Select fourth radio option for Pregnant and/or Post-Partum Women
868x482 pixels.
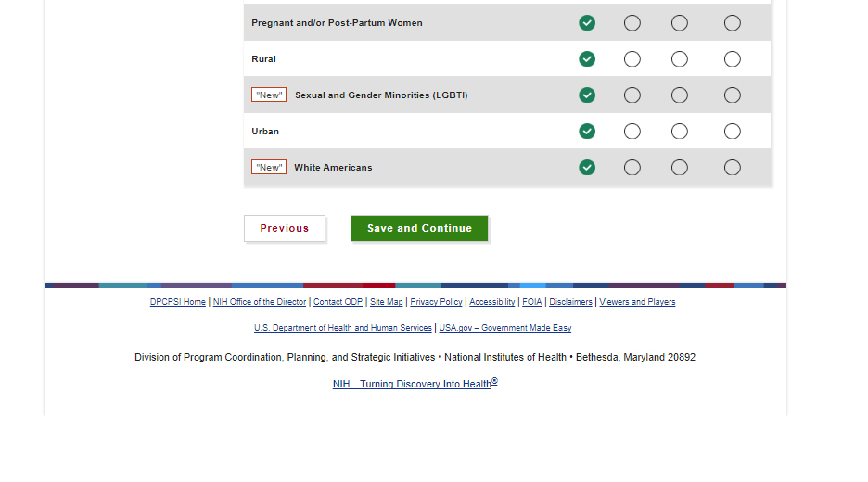[733, 23]
